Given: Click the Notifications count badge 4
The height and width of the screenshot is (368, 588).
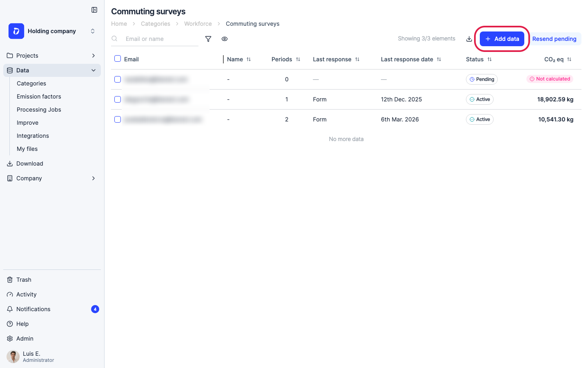Looking at the screenshot, I should pos(95,309).
